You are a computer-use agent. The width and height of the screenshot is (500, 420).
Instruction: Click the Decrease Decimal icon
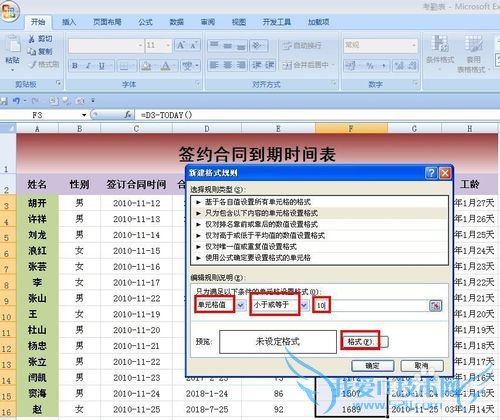pos(412,66)
